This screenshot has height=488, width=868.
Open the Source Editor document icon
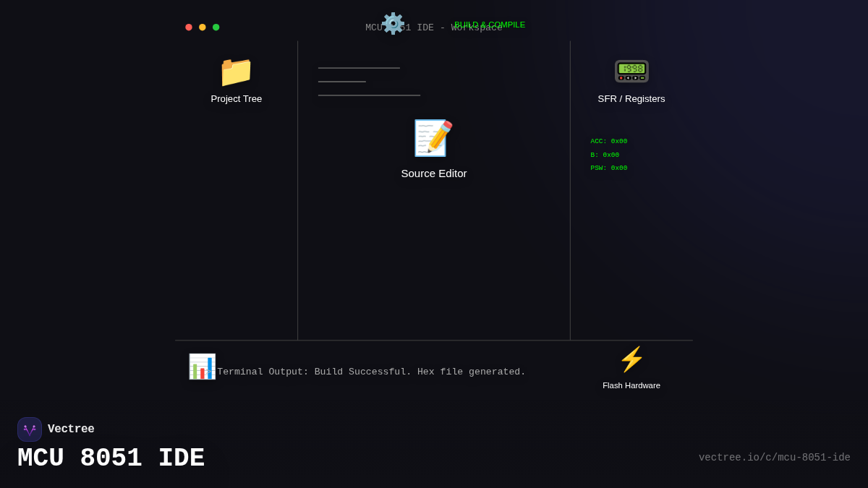click(x=433, y=137)
